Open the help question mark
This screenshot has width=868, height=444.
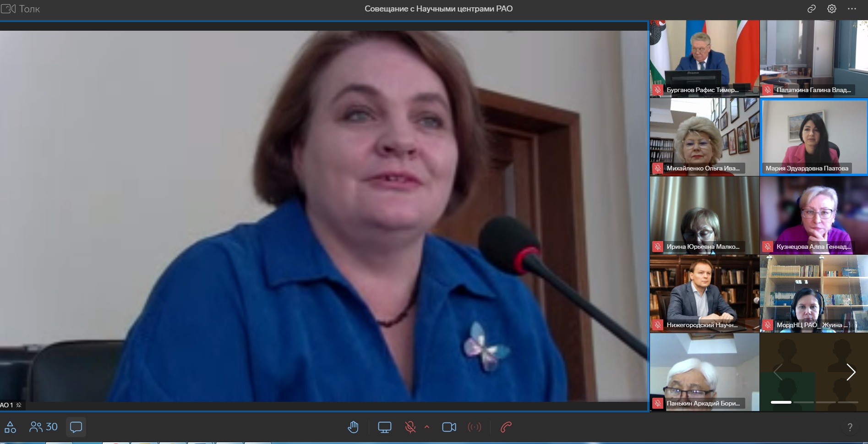click(850, 428)
